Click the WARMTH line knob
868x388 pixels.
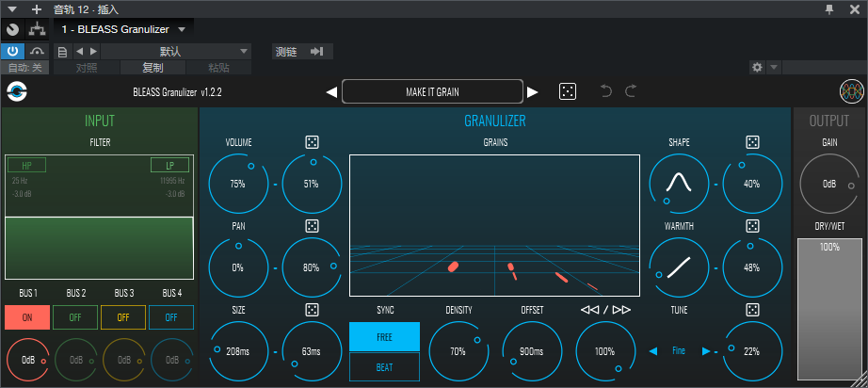point(679,267)
